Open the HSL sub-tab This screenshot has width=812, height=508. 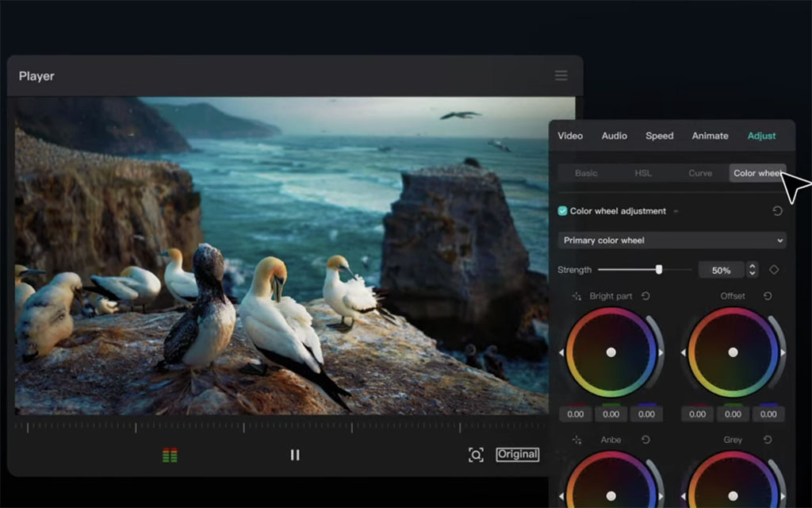coord(643,173)
